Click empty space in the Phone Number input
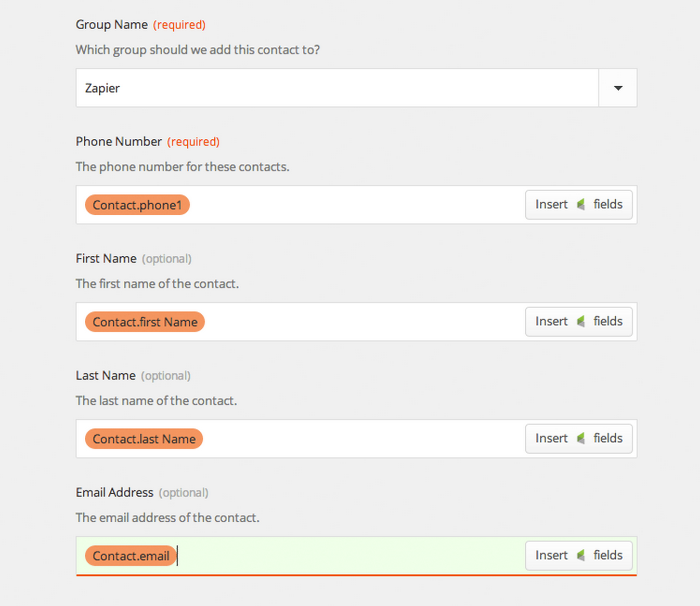 click(x=356, y=205)
